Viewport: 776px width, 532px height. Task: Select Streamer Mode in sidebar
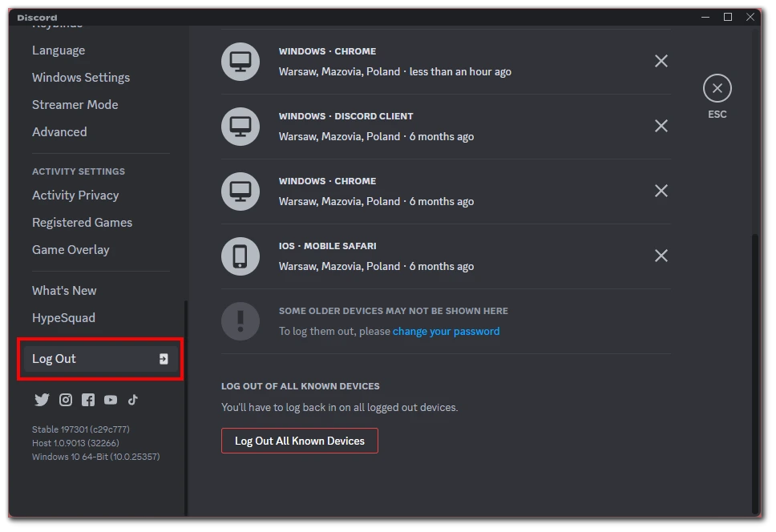[75, 105]
